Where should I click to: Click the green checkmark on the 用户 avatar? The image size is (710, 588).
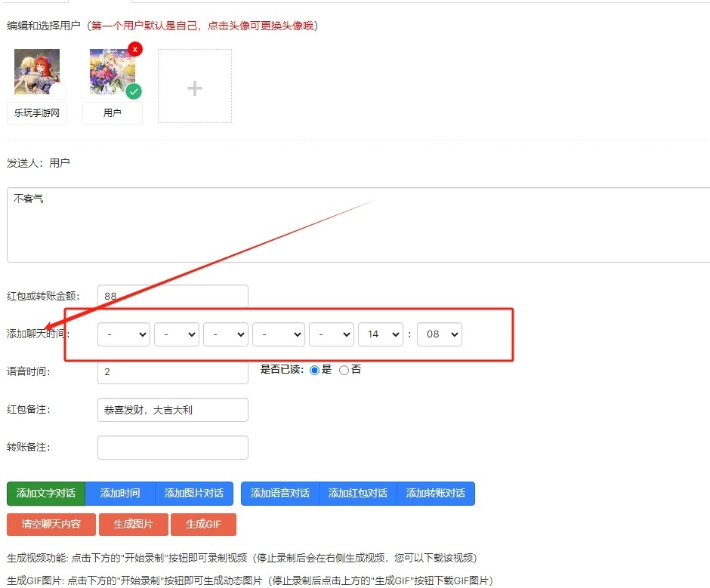134,91
